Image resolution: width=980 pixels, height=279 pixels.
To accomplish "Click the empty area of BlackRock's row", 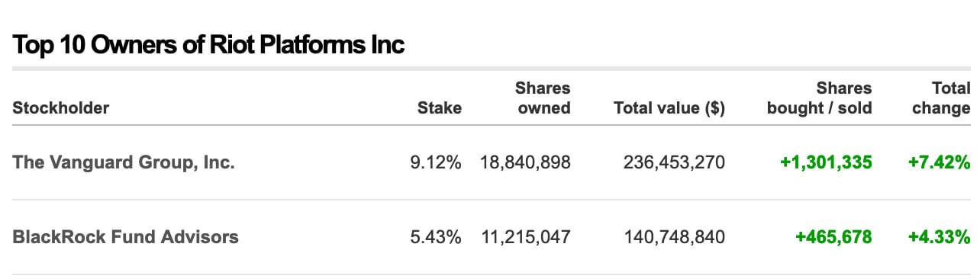I will 324,237.
